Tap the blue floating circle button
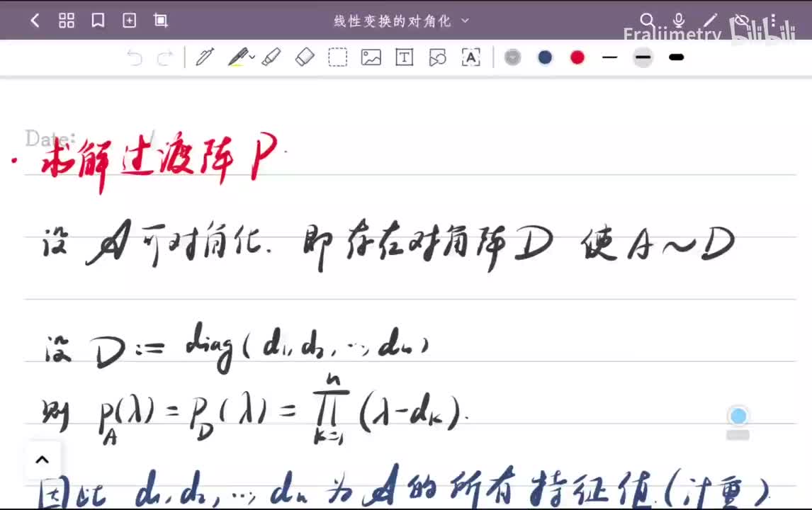This screenshot has height=510, width=812. pos(738,416)
